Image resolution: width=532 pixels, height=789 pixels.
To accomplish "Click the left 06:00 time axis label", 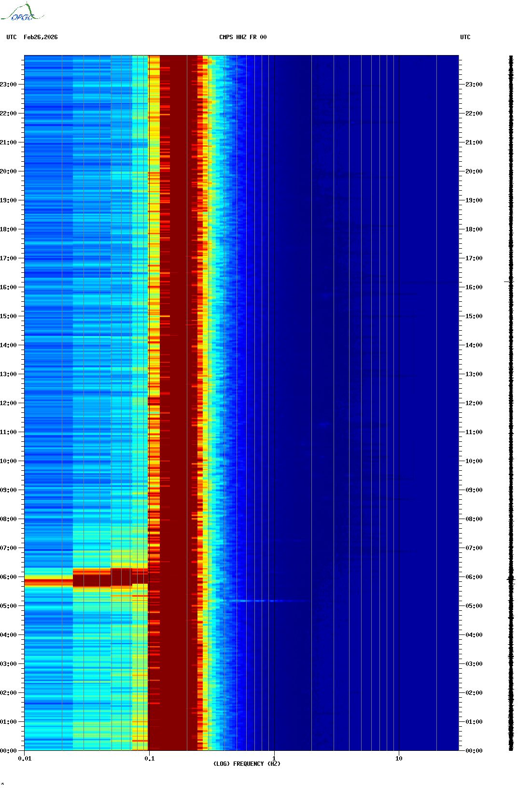I will point(8,577).
